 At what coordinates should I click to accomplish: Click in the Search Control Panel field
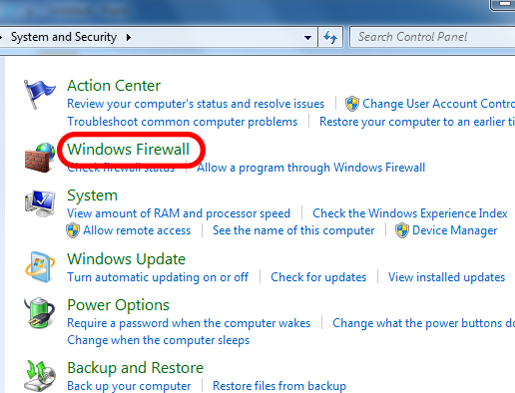coord(432,37)
